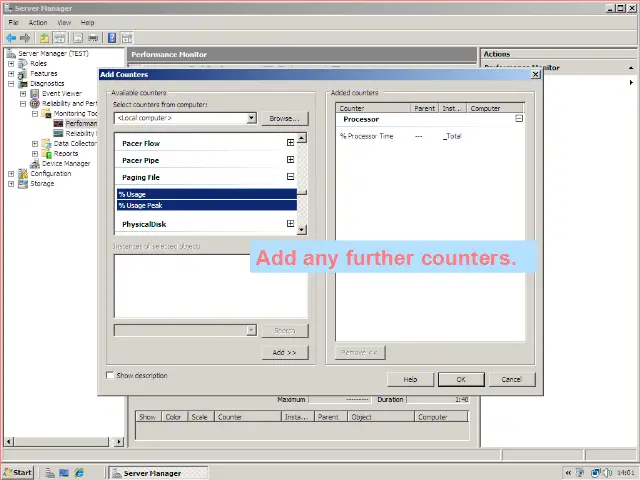The height and width of the screenshot is (480, 640).
Task: Click the Forward arrow in toolbar
Action: click(x=25, y=38)
